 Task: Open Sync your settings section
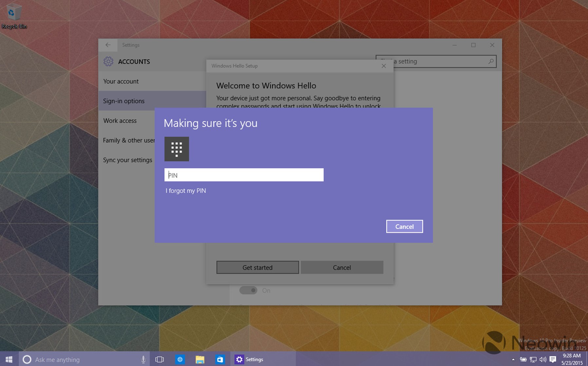pyautogui.click(x=127, y=160)
